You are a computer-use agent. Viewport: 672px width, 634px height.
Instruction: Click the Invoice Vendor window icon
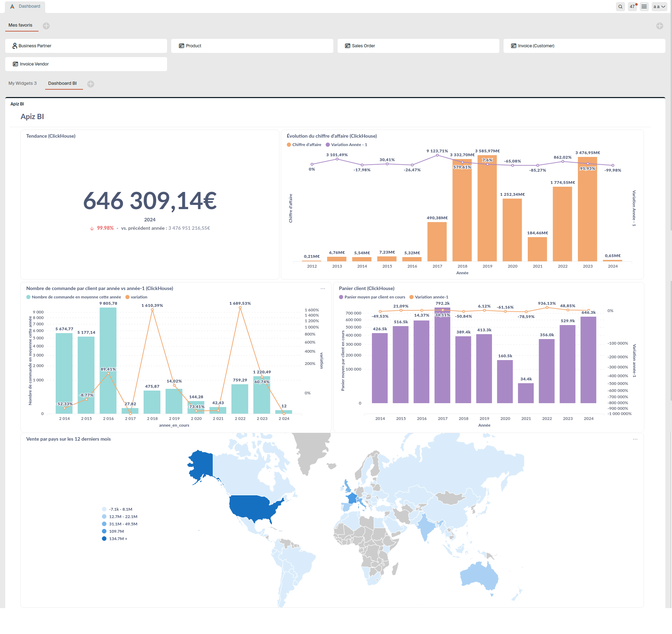pyautogui.click(x=15, y=64)
